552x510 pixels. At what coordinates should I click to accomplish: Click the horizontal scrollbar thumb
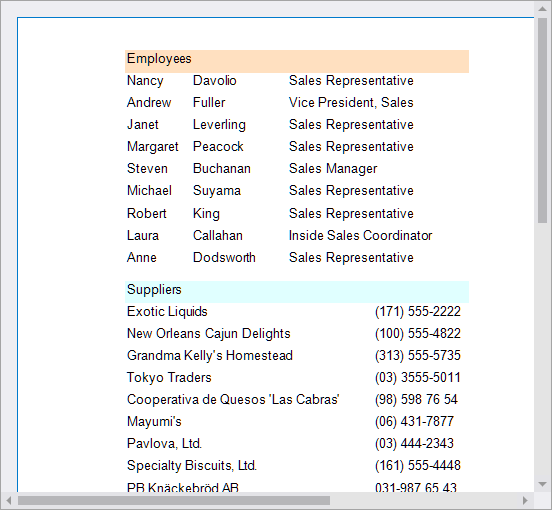pyautogui.click(x=174, y=500)
